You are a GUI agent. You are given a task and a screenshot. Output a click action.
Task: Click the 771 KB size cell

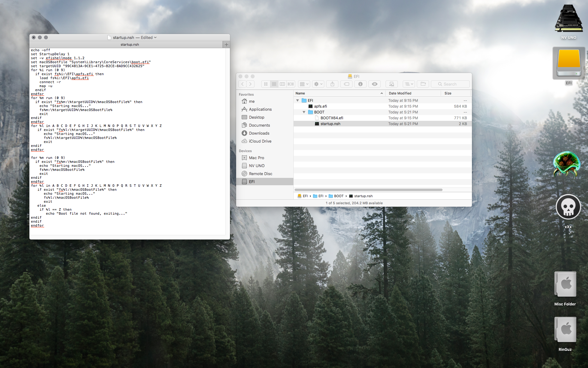click(460, 118)
